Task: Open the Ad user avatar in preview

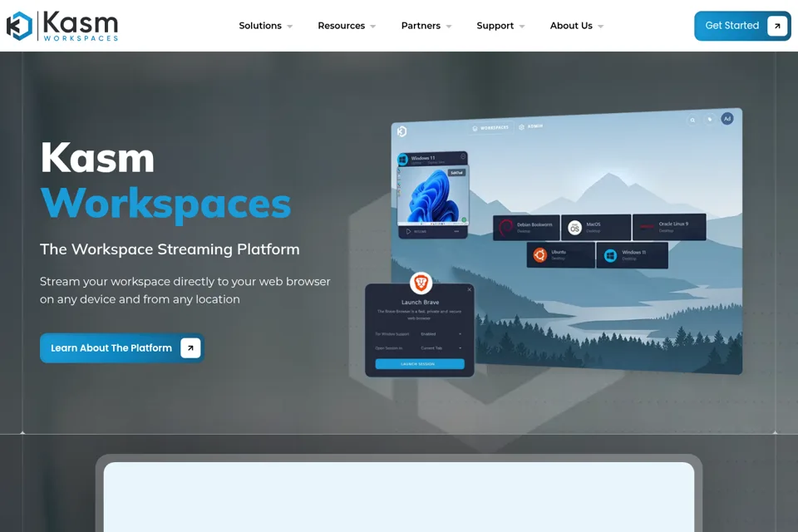Action: pos(727,119)
